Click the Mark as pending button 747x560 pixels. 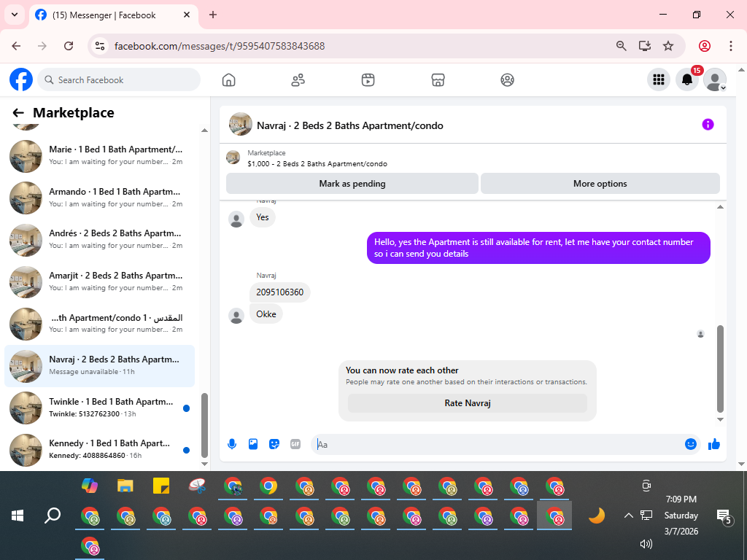[x=352, y=184]
